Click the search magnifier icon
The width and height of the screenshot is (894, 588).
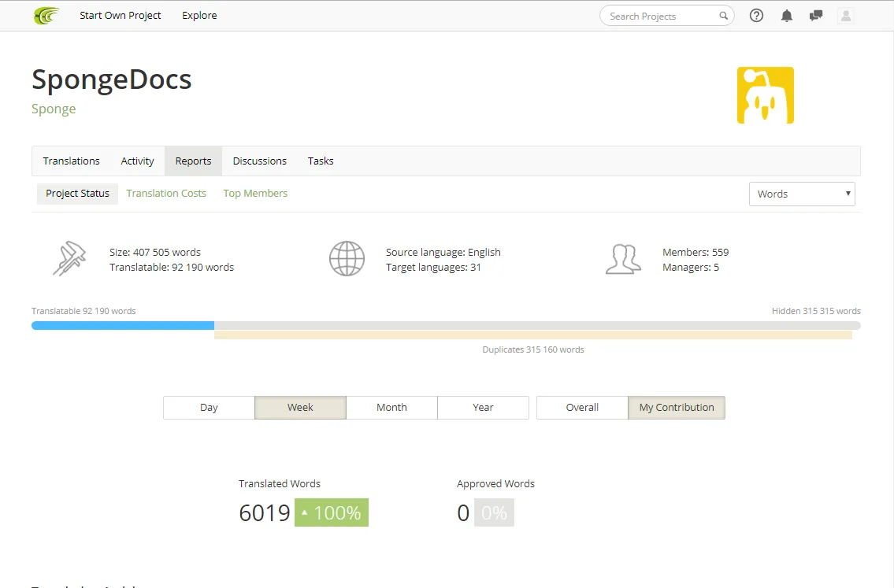[724, 16]
